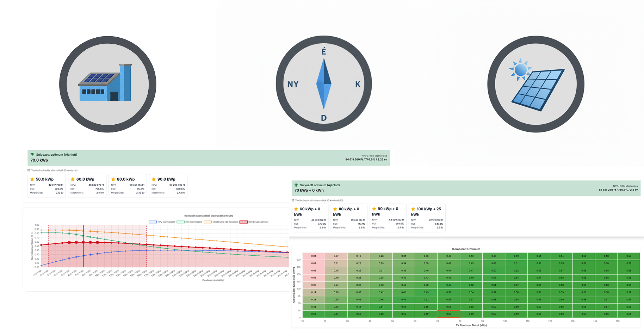The height and width of the screenshot is (330, 644).
Task: Select the 80.0 kWp alternative card
Action: (x=128, y=186)
